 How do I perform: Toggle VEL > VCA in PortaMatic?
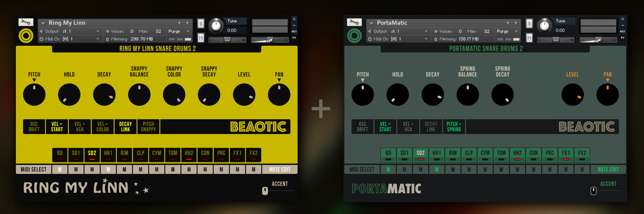[x=408, y=127]
